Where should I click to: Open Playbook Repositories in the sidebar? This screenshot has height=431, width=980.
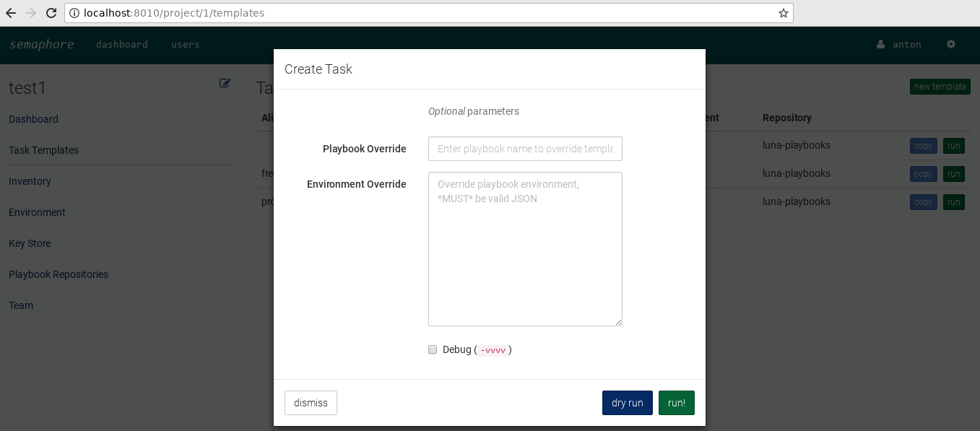(x=58, y=274)
